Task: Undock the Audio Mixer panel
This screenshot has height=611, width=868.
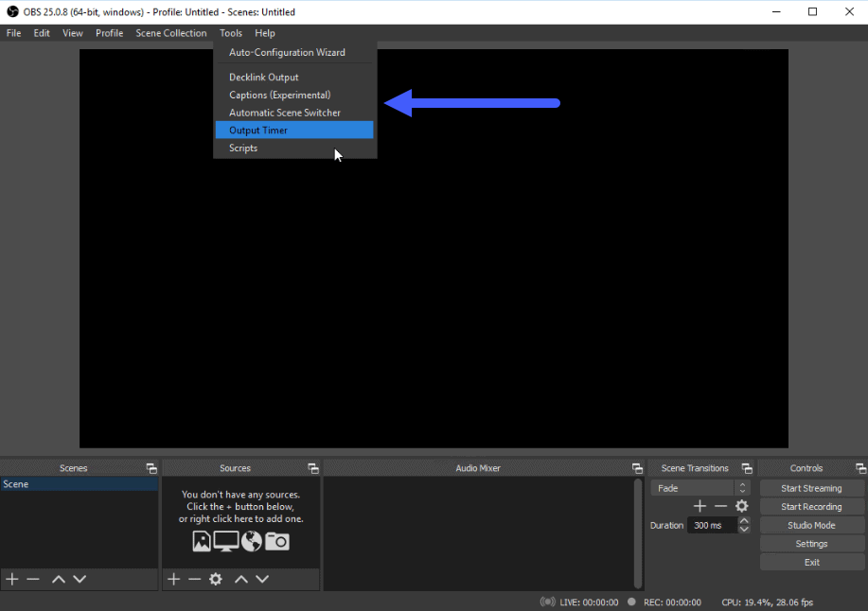Action: pyautogui.click(x=637, y=468)
